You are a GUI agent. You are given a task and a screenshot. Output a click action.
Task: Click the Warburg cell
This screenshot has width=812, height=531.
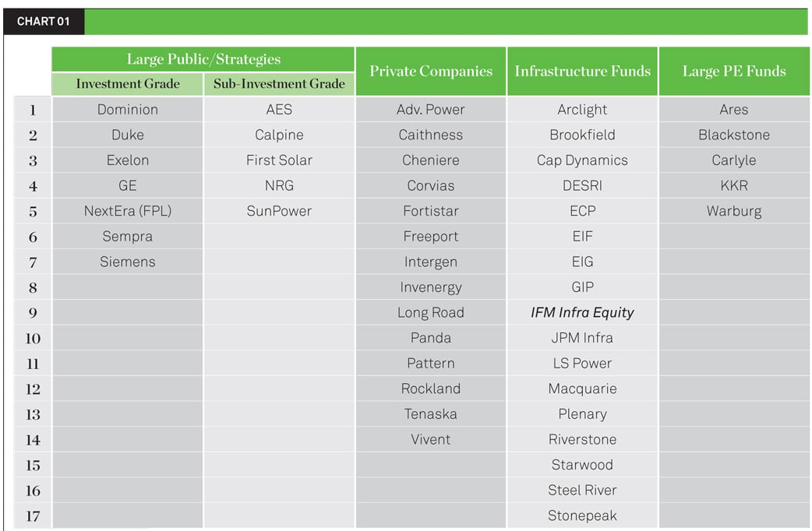pyautogui.click(x=734, y=211)
